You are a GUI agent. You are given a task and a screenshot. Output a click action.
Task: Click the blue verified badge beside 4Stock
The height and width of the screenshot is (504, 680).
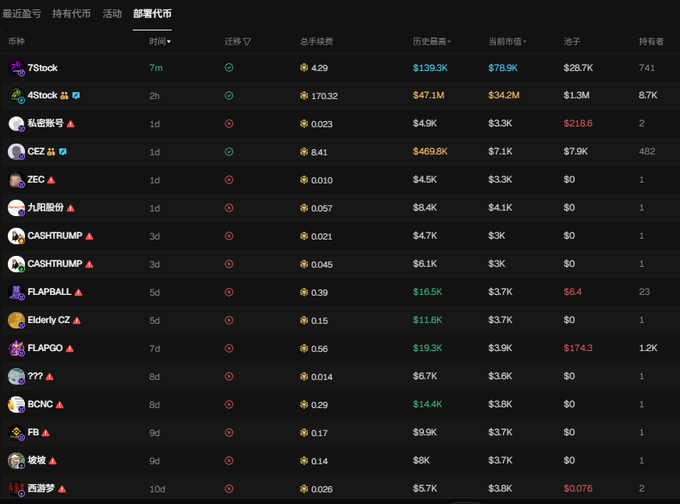point(76,95)
